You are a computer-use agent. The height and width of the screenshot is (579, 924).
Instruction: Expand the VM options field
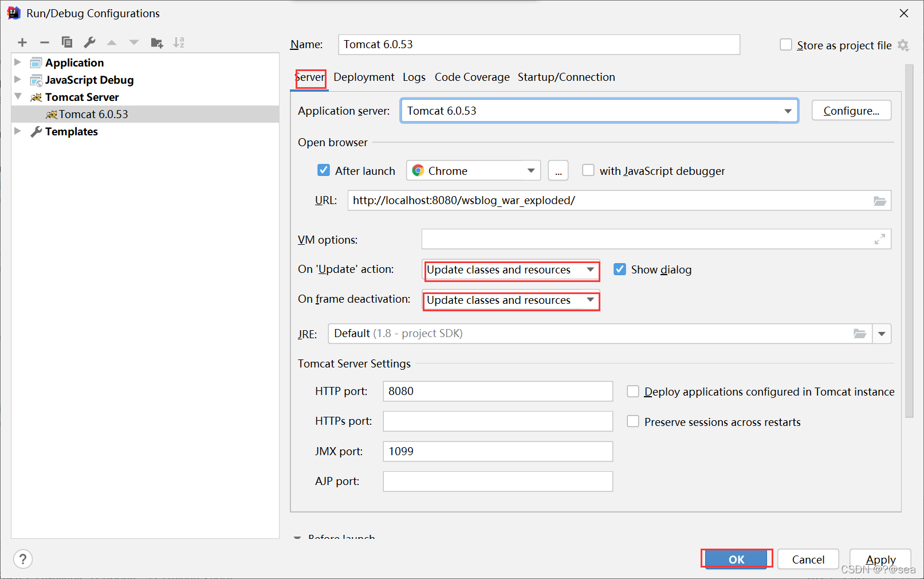click(880, 239)
